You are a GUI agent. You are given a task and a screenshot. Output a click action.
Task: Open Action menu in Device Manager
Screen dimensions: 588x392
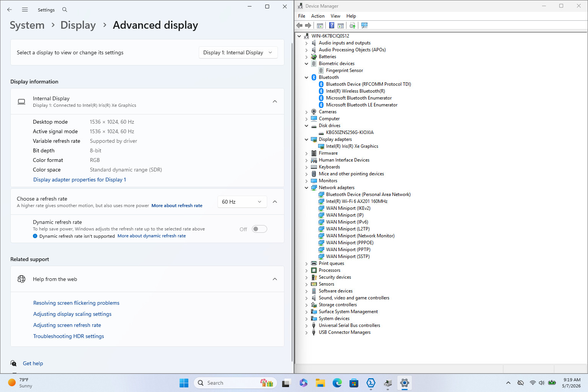pos(318,16)
